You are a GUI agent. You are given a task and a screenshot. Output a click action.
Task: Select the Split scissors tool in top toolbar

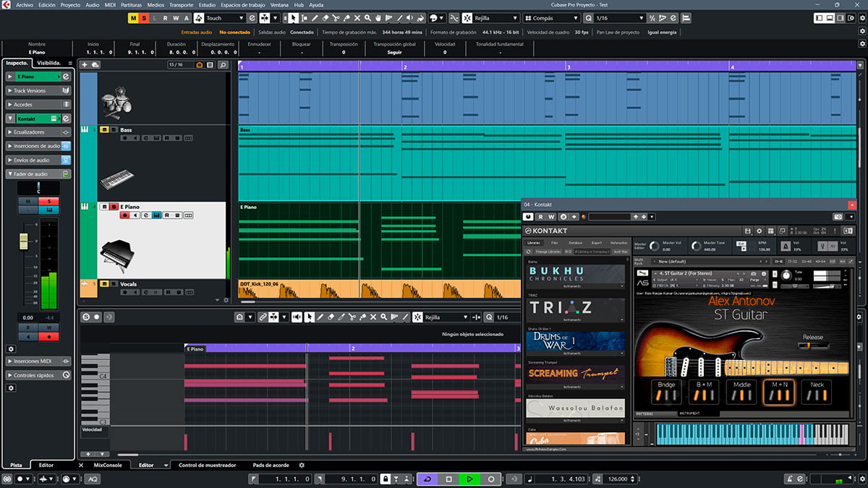click(x=336, y=18)
